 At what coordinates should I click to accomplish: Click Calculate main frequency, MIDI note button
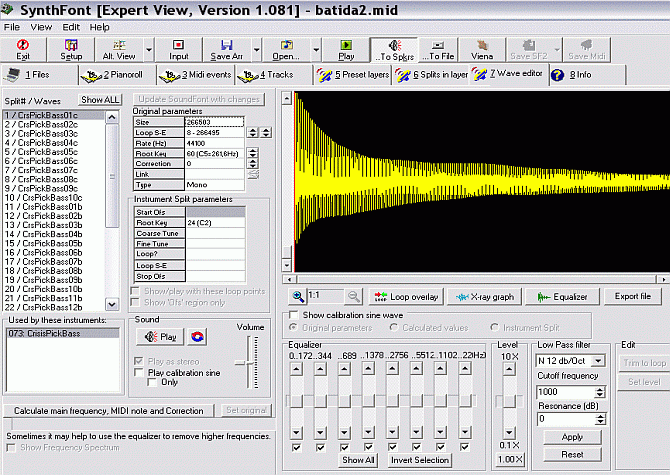point(109,410)
